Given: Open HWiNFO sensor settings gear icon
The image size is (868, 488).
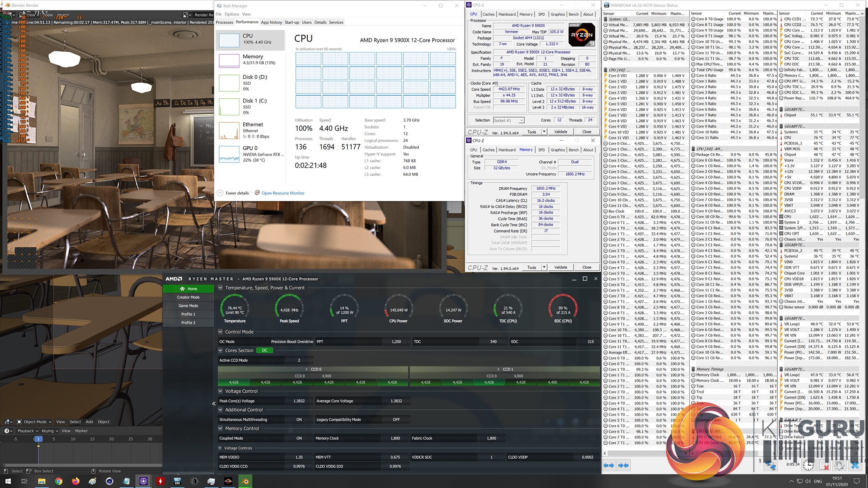Looking at the screenshot, I should pyautogui.click(x=839, y=465).
